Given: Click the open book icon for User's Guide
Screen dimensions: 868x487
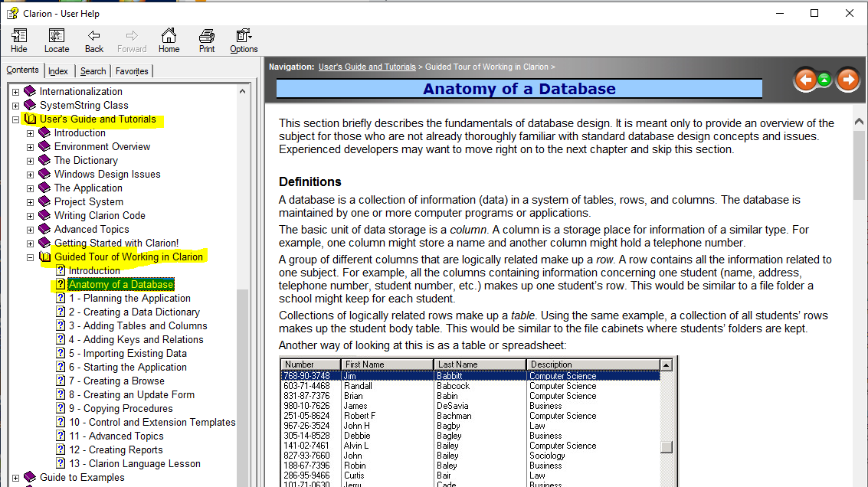Looking at the screenshot, I should (x=31, y=119).
